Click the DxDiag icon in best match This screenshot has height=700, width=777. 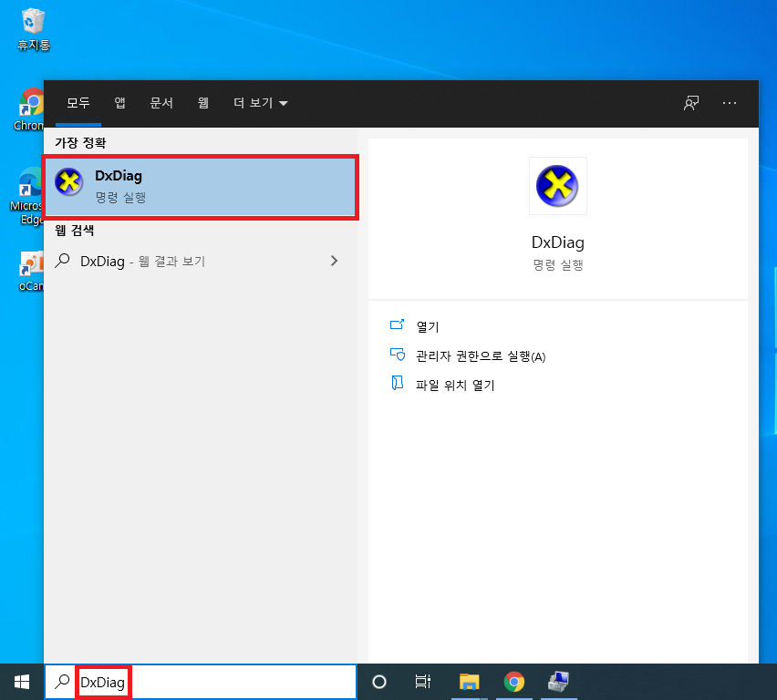69,181
